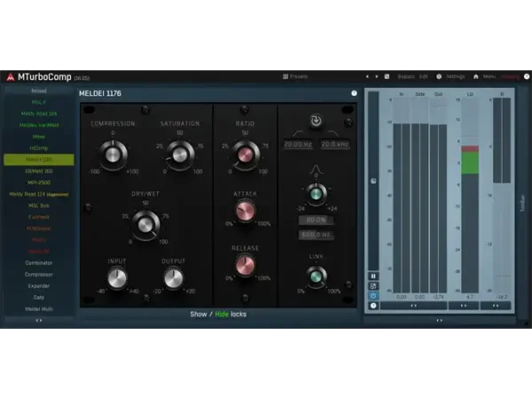Viewport: 532px width, 399px height.
Task: Click the lock icon left of Dry/Wet
Action: pos(88,208)
